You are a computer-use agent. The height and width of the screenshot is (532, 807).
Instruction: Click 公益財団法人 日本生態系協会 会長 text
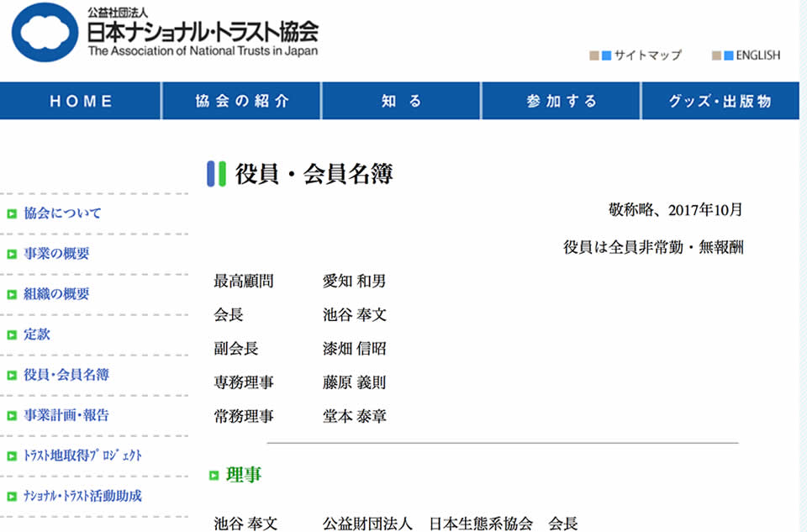(x=451, y=524)
